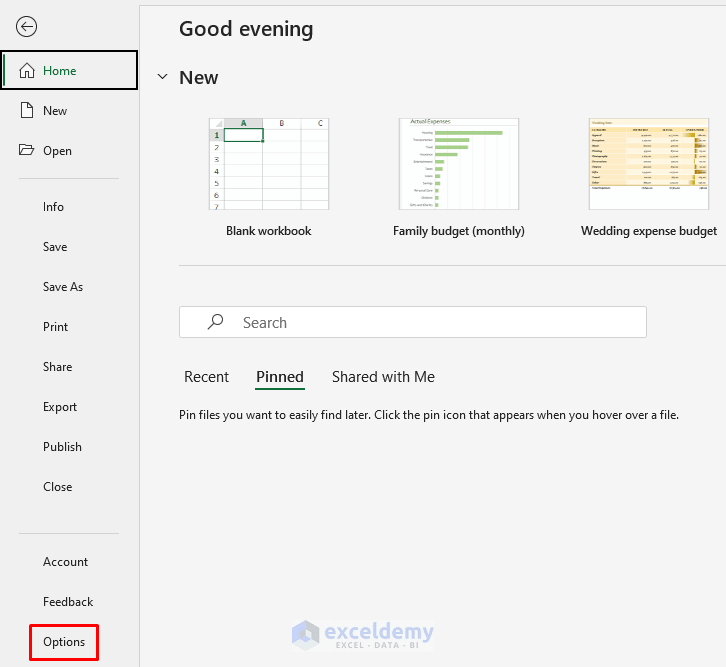Switch to the Recent tab
Screen dimensions: 726x667
coord(207,377)
